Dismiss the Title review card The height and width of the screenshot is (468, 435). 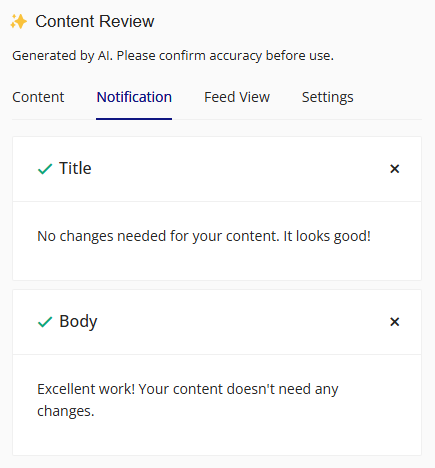pos(395,169)
